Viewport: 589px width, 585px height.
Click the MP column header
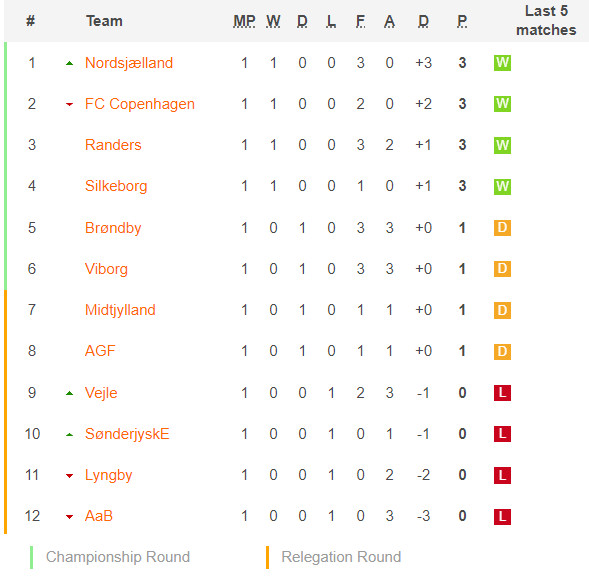[244, 21]
